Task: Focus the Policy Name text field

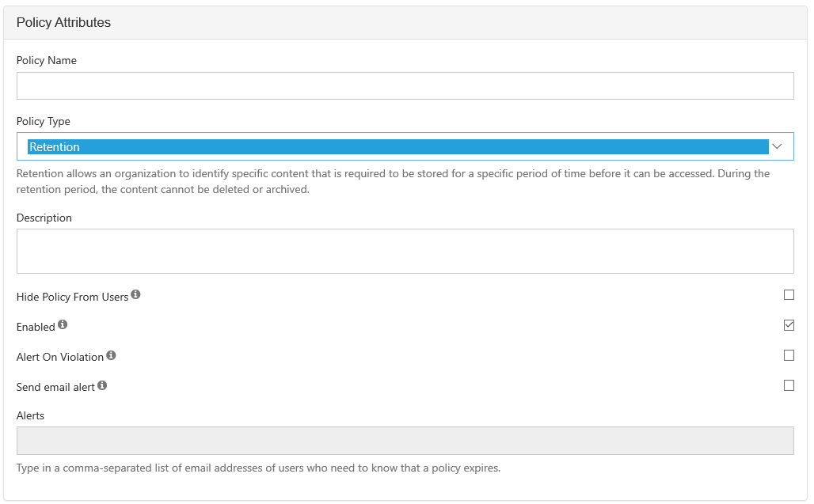Action: (405, 86)
